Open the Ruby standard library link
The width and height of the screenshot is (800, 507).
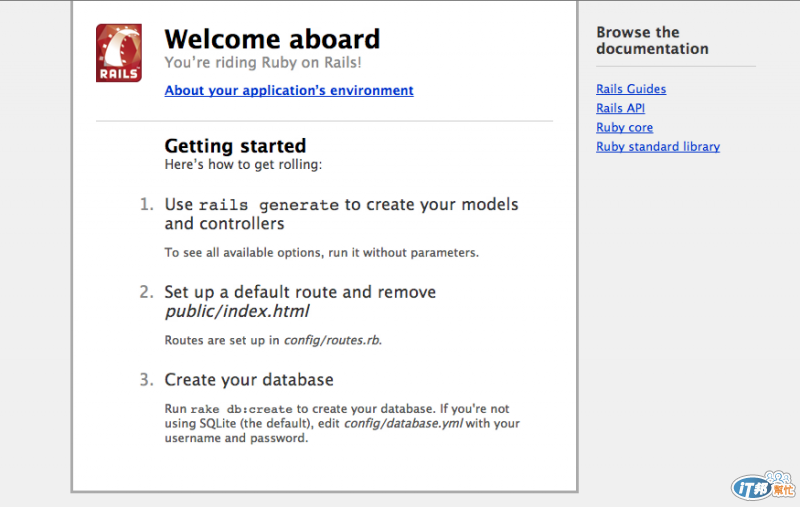[658, 147]
